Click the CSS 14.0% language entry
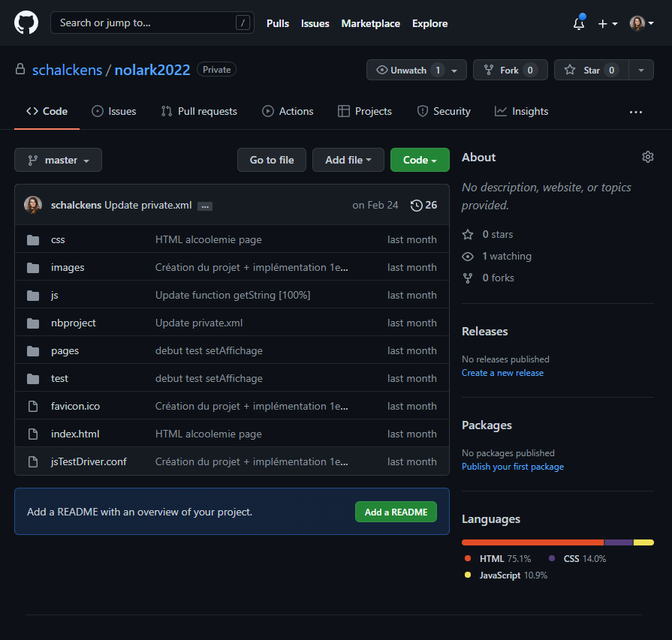672x640 pixels. coord(577,559)
